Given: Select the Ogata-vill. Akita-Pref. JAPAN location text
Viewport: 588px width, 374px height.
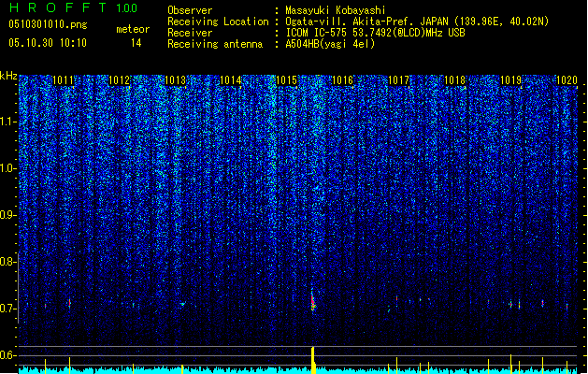Looking at the screenshot, I should tap(417, 22).
